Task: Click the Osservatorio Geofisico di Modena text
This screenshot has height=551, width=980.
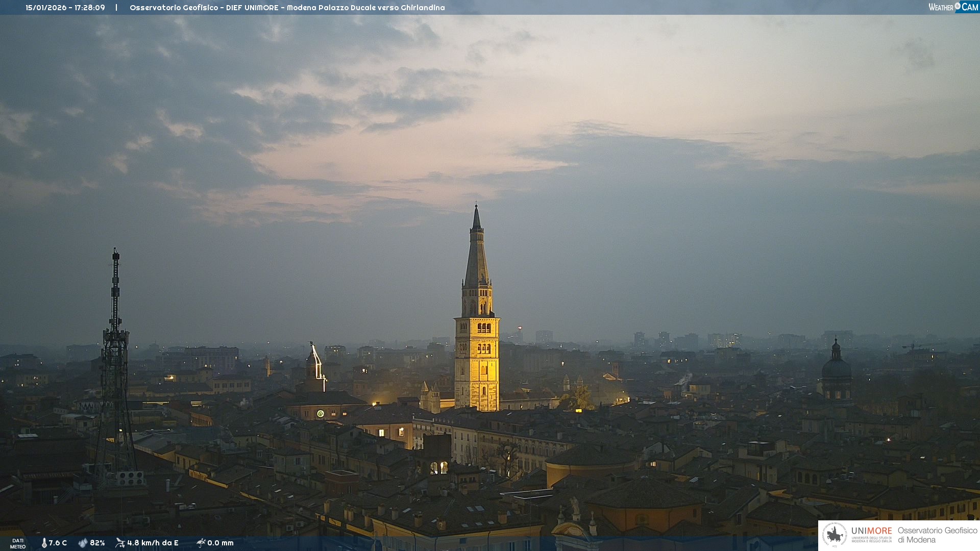Action: (x=937, y=535)
